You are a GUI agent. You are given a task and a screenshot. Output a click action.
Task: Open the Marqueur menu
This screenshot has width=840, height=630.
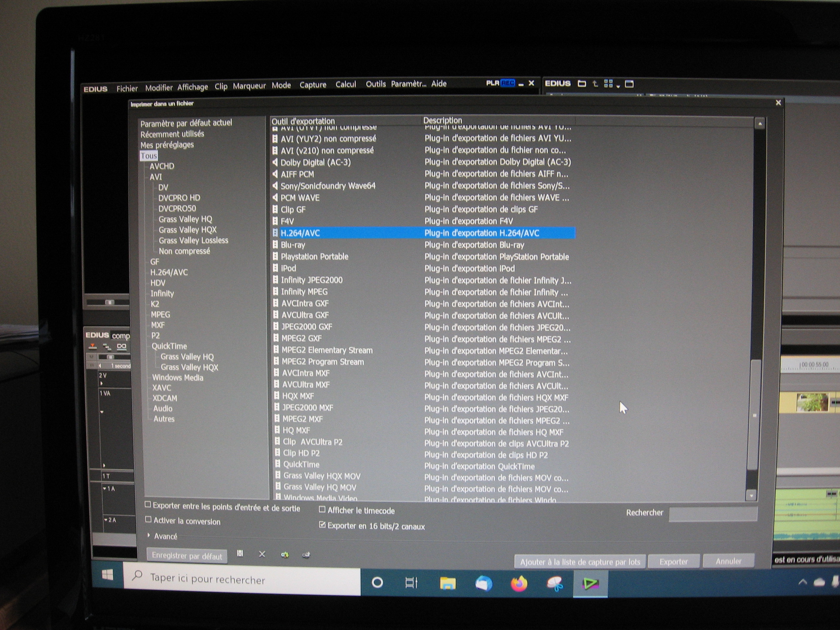249,86
